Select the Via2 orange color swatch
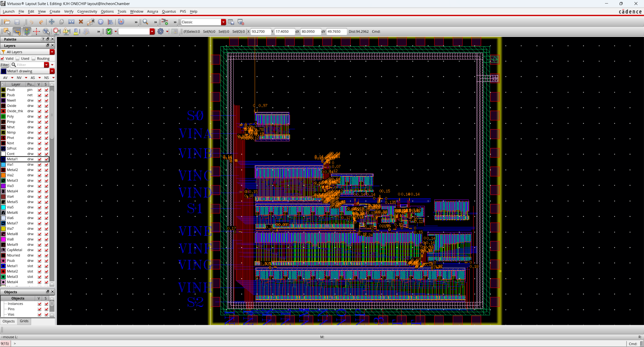 pos(3,175)
